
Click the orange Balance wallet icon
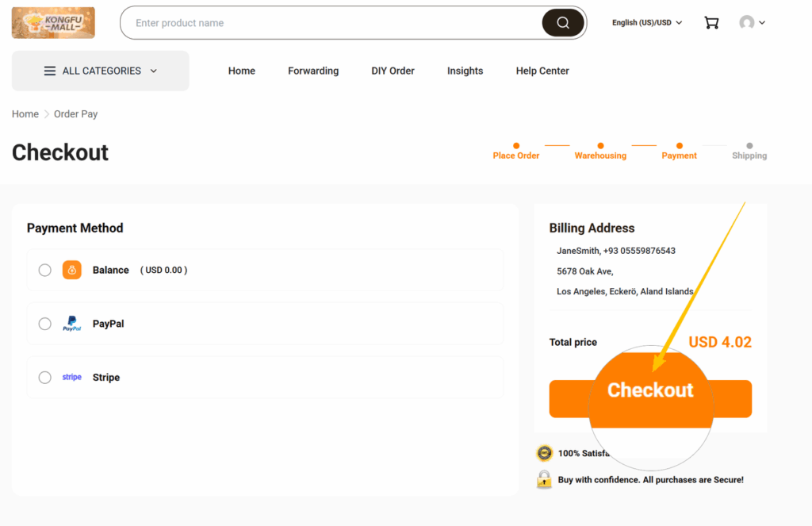[72, 270]
